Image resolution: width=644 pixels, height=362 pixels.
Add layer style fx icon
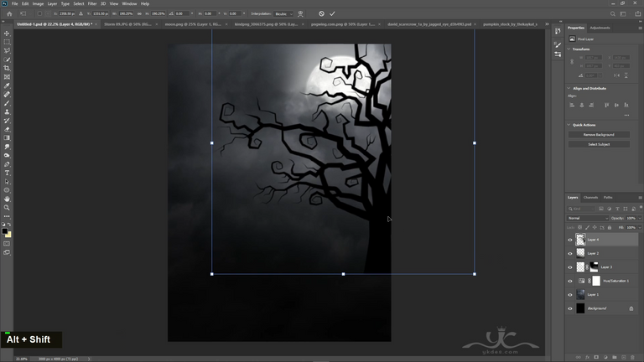tap(587, 358)
